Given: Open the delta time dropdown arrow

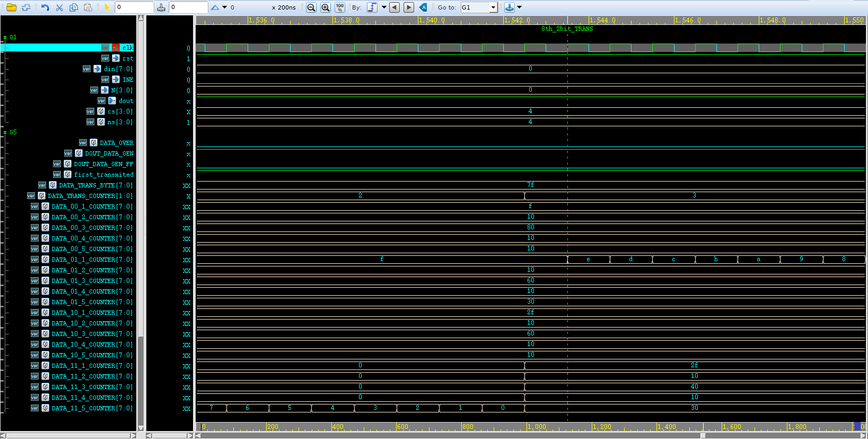Looking at the screenshot, I should click(224, 7).
